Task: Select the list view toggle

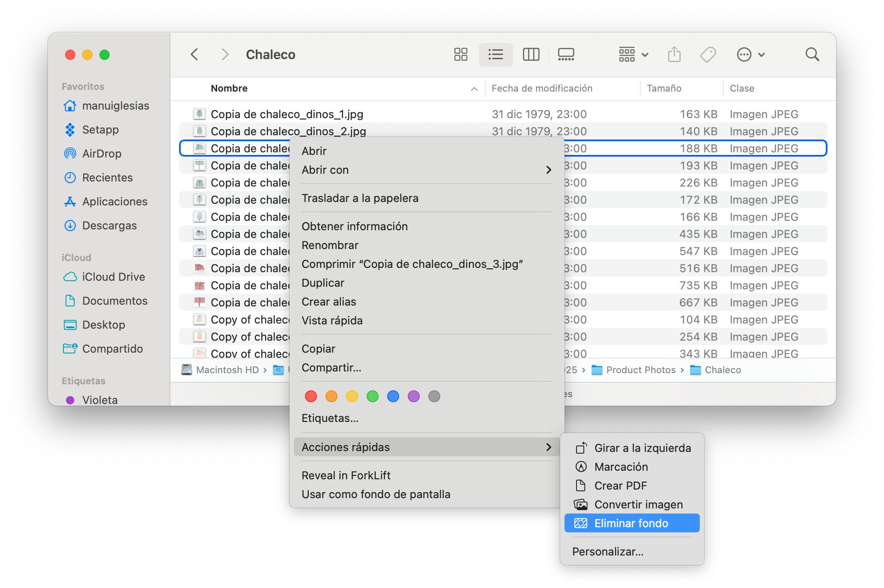Action: [496, 54]
